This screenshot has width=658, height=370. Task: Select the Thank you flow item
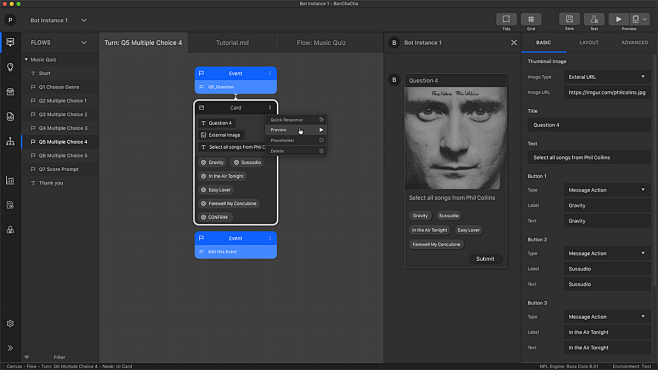click(60, 183)
